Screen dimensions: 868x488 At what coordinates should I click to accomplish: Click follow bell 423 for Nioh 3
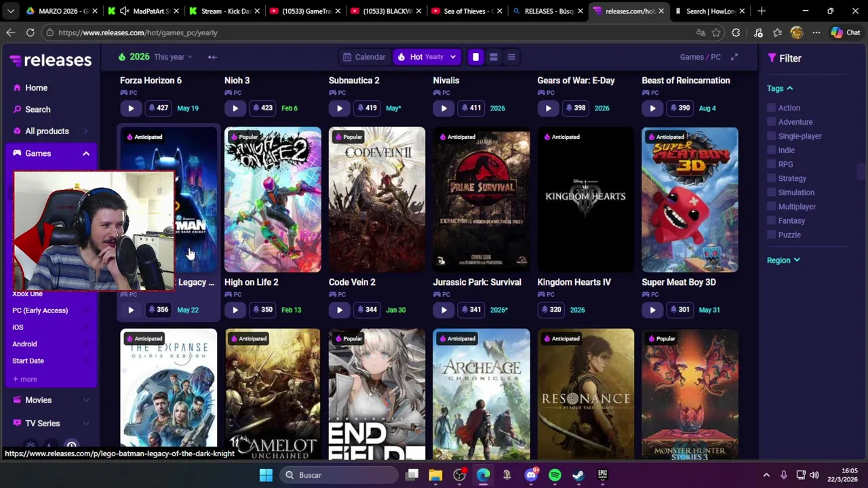(262, 108)
